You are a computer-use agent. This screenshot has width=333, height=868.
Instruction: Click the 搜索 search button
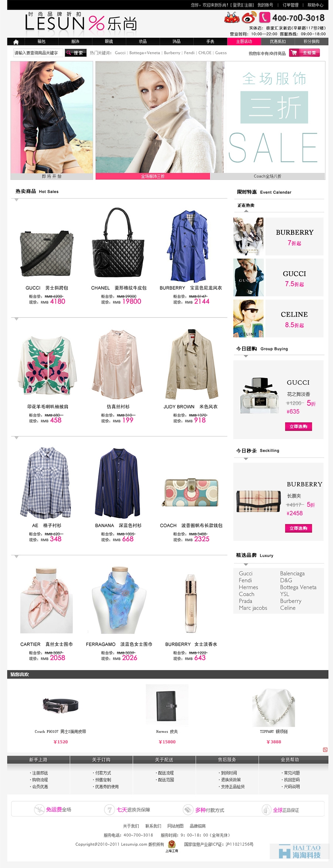75,53
